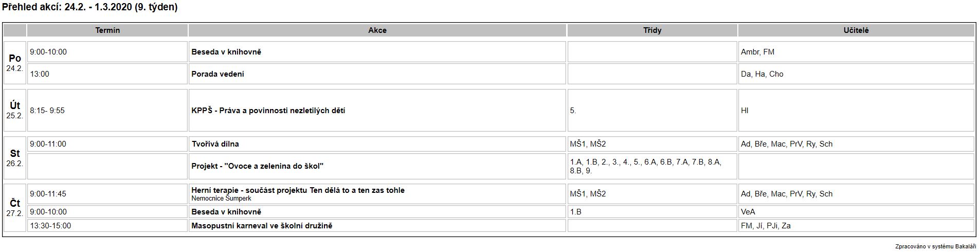This screenshot has width=980, height=252.
Task: Click the Termín column header
Action: point(107,30)
